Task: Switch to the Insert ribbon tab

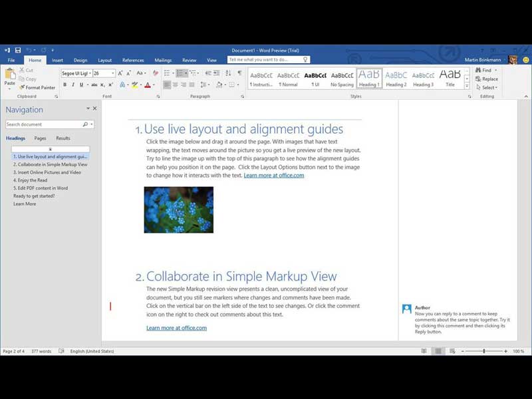Action: [58, 60]
